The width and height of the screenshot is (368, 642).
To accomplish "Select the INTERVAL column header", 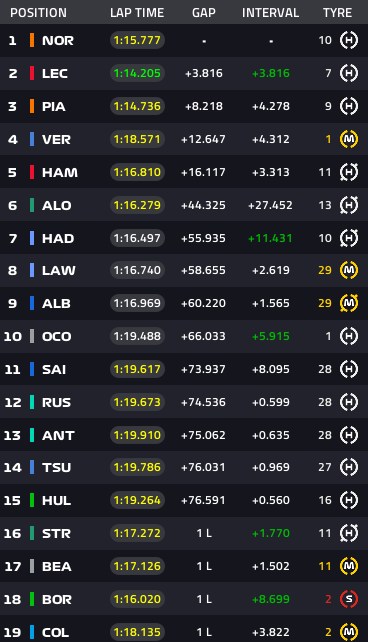I will [271, 13].
